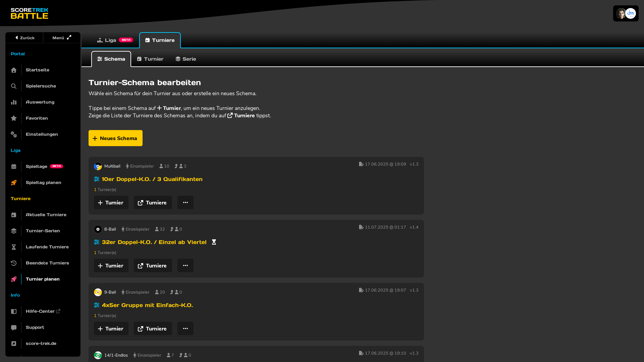Show Turniere of the 8-Ball schema
Viewport: 644px width, 362px height.
pyautogui.click(x=153, y=266)
